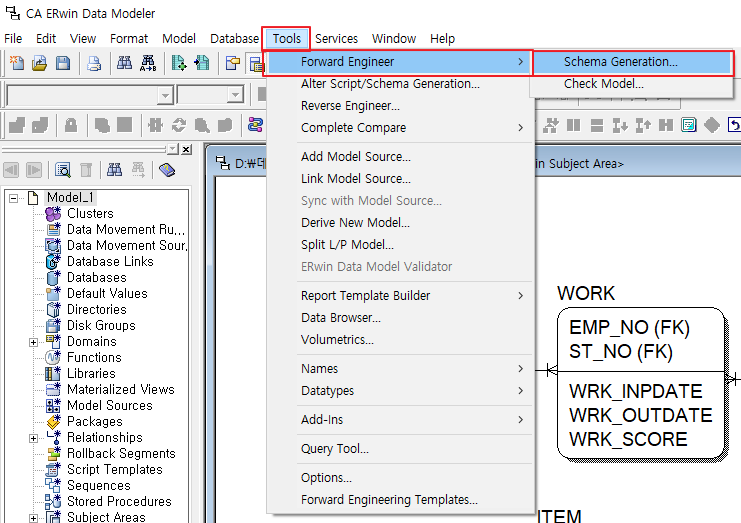Click the Model Explorer trash delete icon

point(86,170)
